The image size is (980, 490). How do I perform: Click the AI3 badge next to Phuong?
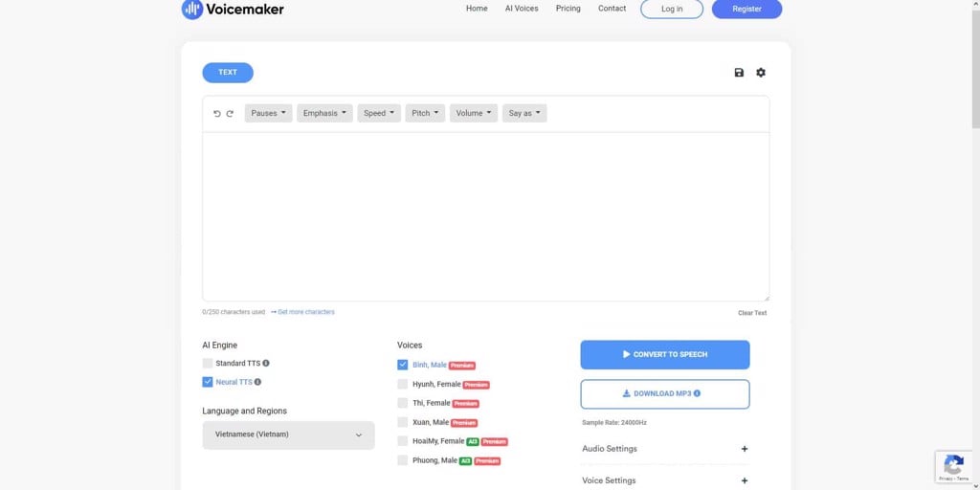click(x=465, y=461)
